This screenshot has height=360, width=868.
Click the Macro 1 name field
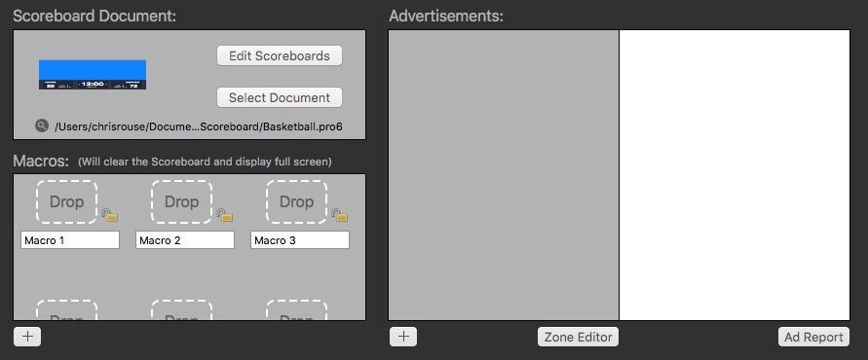tap(70, 240)
